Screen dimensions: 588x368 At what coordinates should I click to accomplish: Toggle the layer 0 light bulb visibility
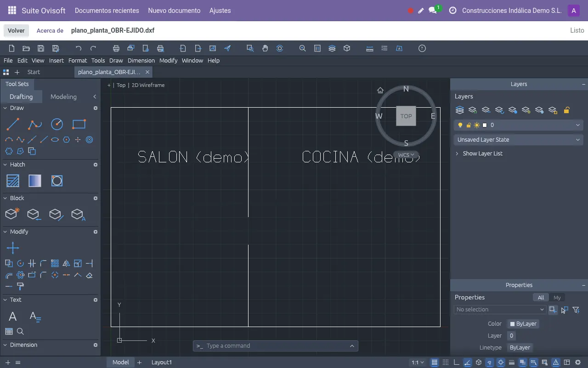point(460,125)
